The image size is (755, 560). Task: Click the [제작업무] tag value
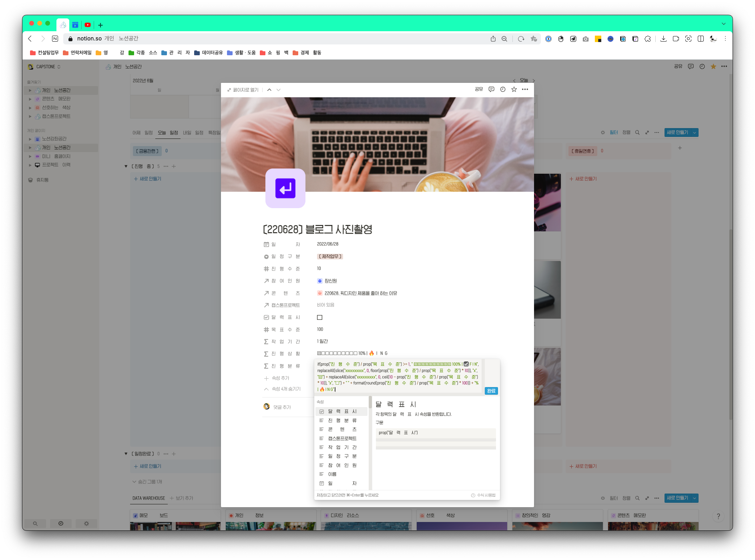coord(330,256)
